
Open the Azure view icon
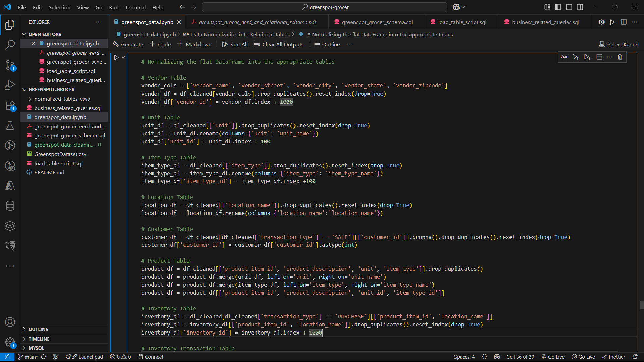point(10,186)
